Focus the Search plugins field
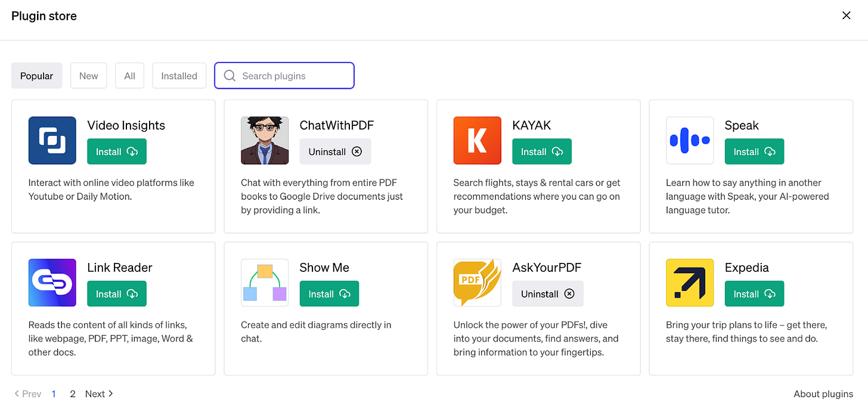 coord(284,76)
